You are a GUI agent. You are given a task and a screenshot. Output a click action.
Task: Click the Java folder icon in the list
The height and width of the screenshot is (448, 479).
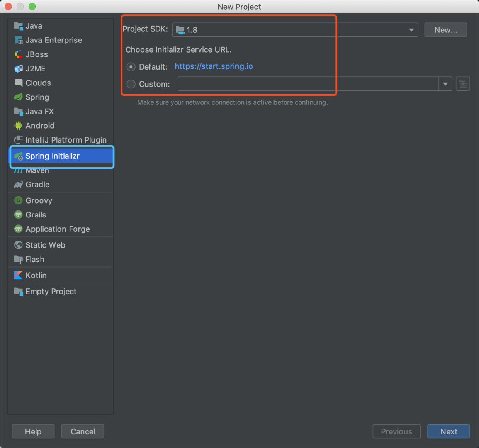[x=18, y=26]
